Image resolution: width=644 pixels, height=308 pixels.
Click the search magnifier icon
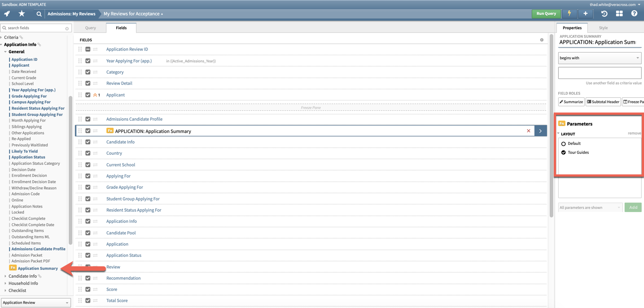point(38,13)
